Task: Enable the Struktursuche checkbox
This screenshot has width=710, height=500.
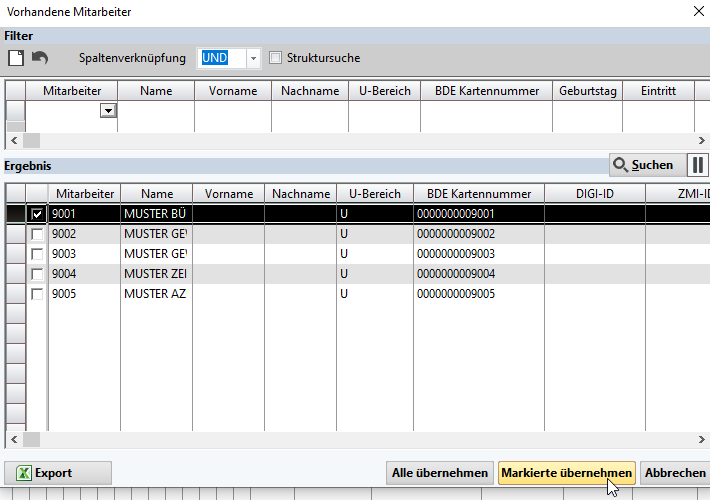Action: click(x=276, y=58)
